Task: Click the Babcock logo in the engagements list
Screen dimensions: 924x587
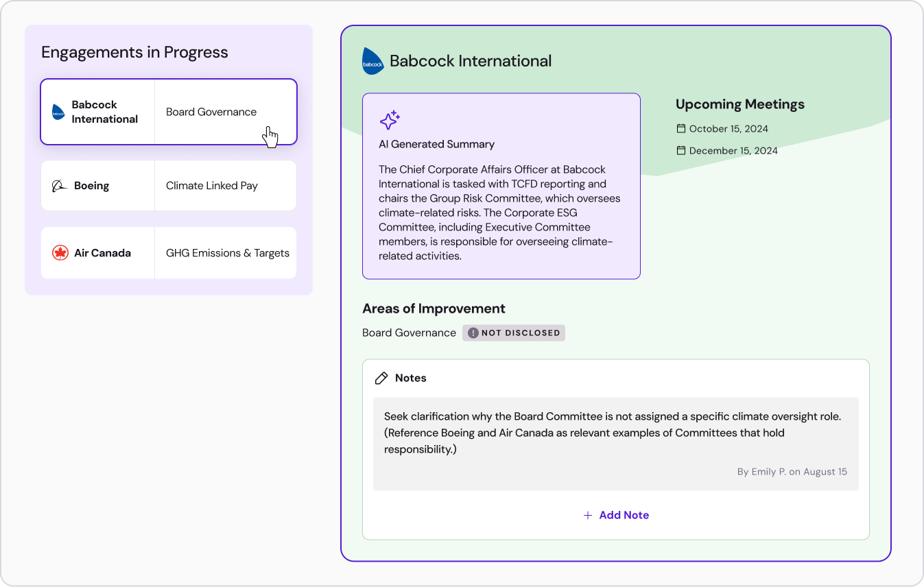Action: click(x=58, y=112)
